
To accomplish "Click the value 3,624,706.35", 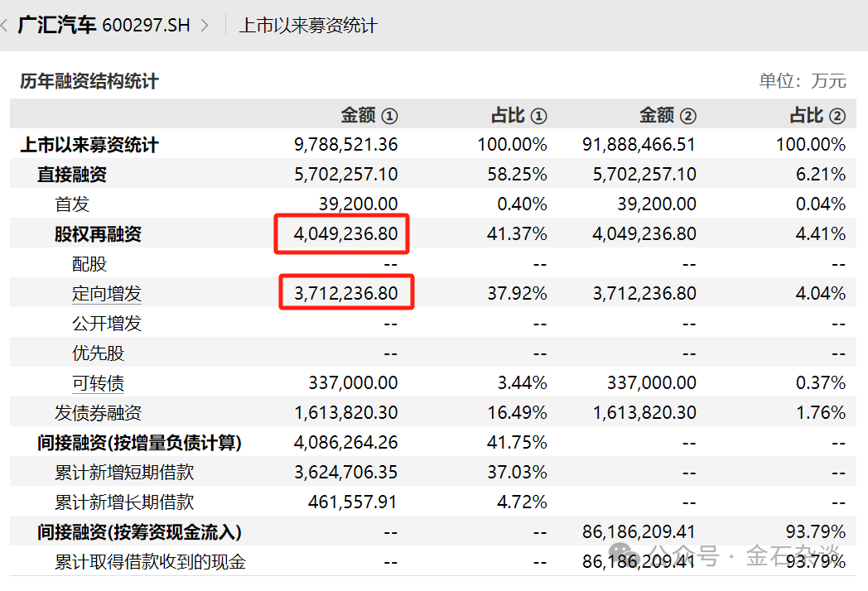I will click(345, 473).
